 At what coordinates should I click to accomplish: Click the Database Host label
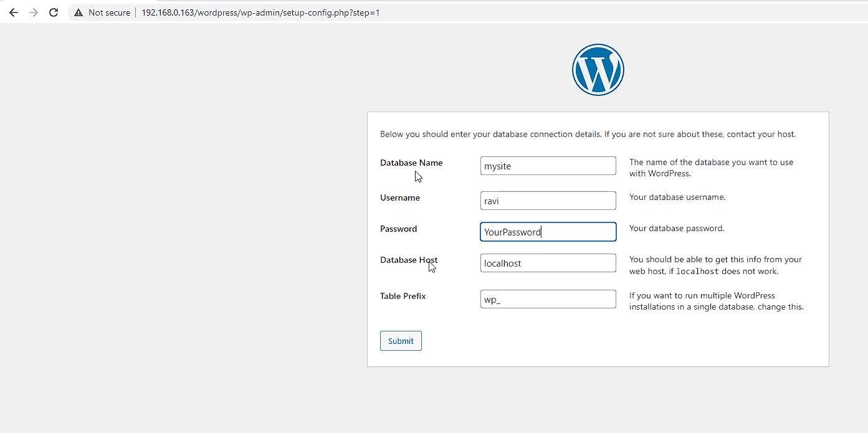tap(408, 260)
